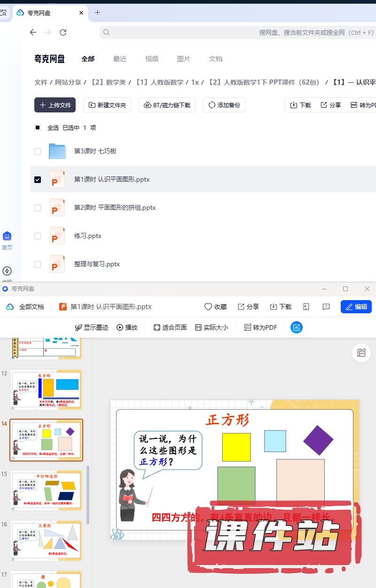376x588 pixels.
Task: Select slide 15 平行四边形 thumbnail
Action: coord(46,490)
